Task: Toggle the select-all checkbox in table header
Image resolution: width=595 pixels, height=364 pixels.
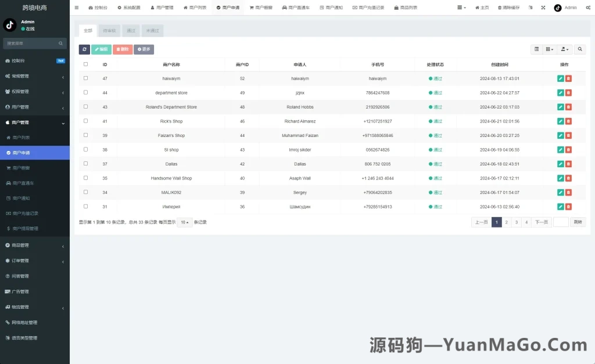Action: [x=84, y=64]
